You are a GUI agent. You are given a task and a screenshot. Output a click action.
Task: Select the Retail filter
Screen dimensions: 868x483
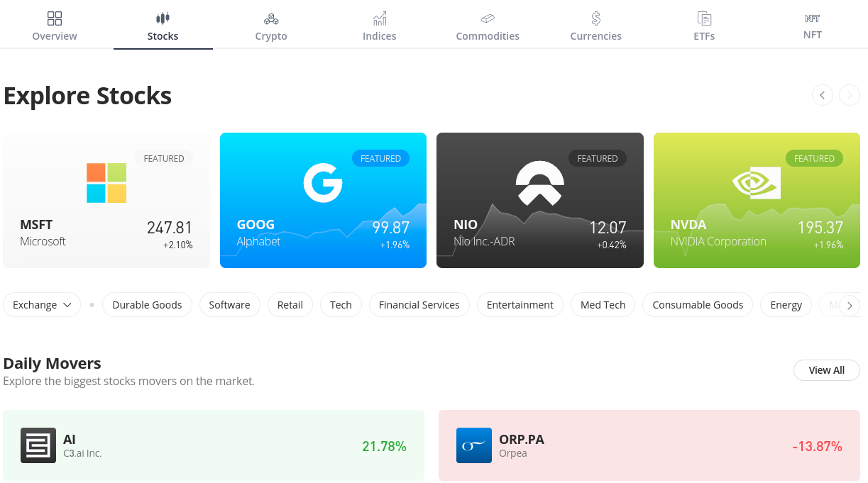click(290, 305)
